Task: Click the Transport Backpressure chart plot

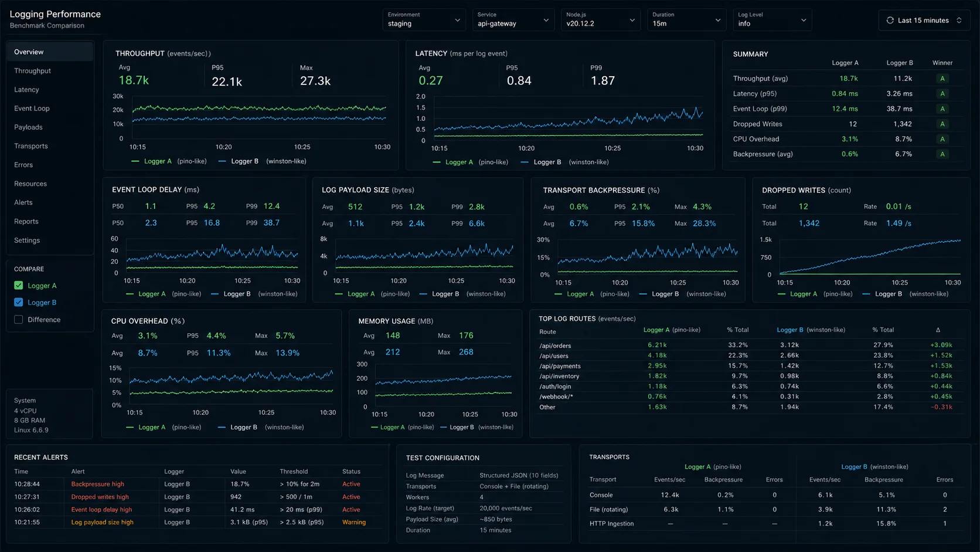Action: (647, 257)
